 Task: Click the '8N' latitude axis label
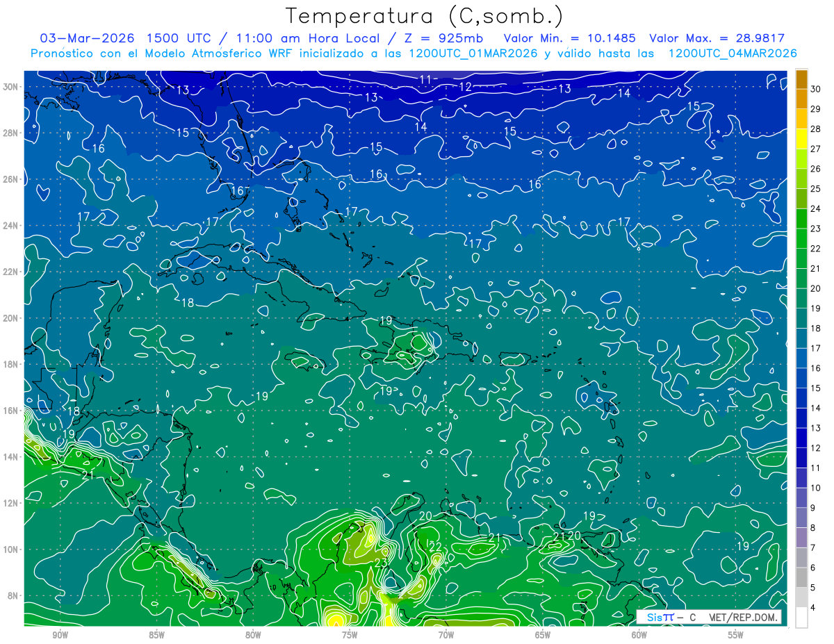14,595
